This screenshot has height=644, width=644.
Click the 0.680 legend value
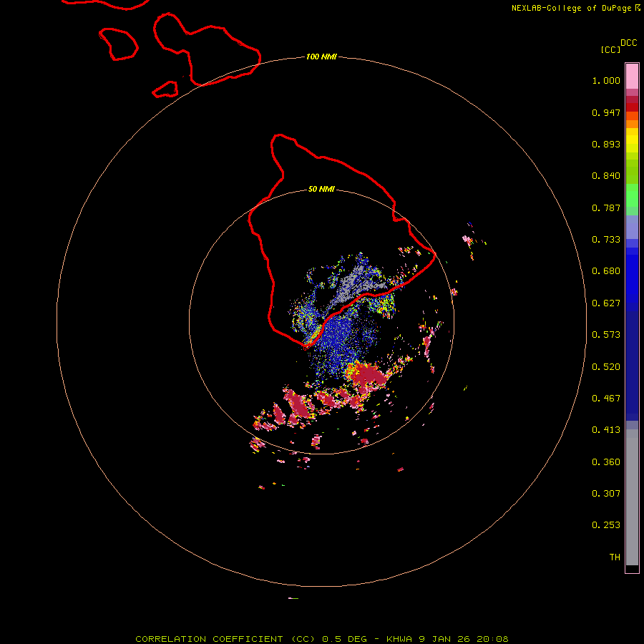(x=606, y=271)
